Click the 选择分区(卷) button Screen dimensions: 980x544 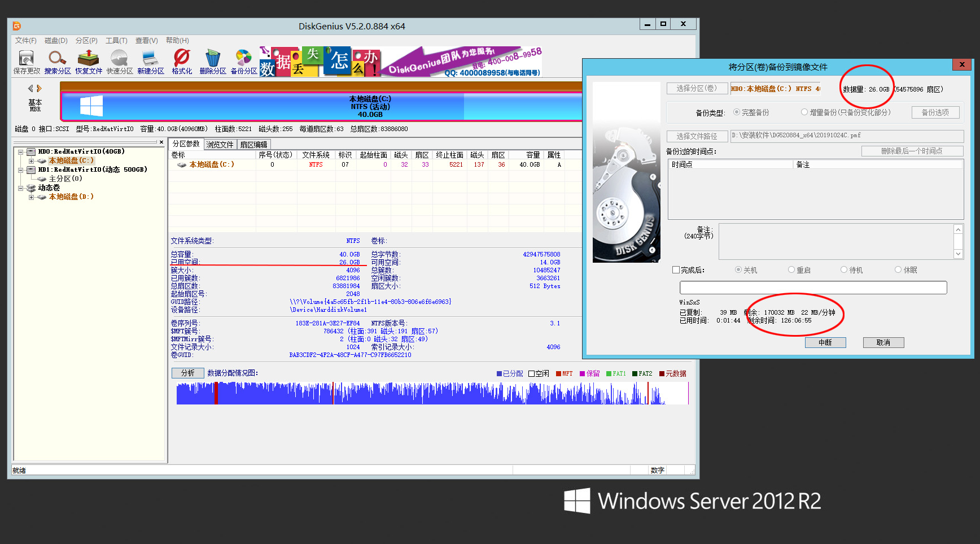[697, 89]
